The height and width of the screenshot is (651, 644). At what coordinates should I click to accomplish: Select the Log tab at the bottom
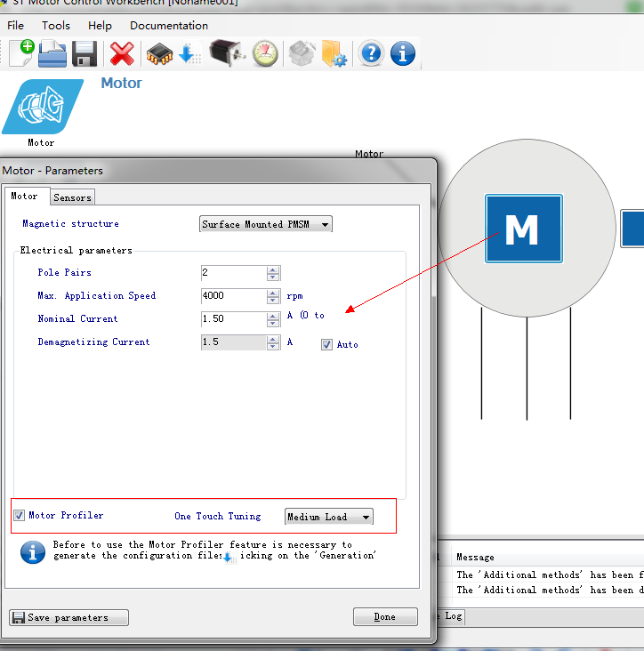(453, 616)
